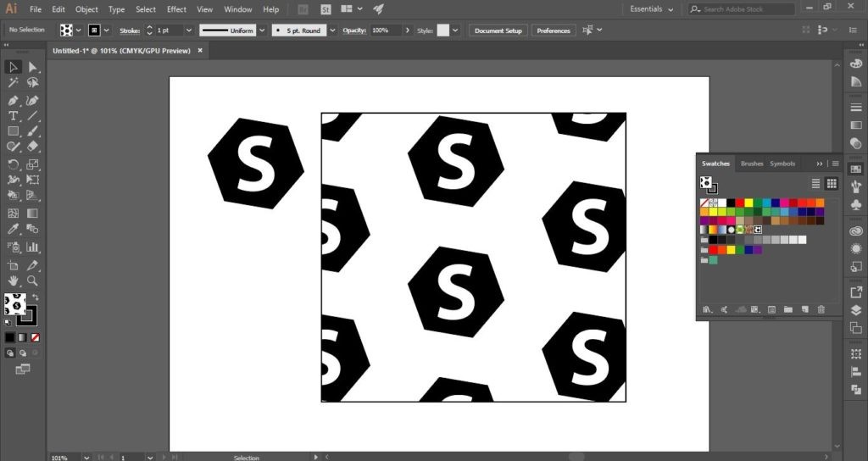The height and width of the screenshot is (461, 868).
Task: Choose the Gradient tool
Action: (33, 213)
